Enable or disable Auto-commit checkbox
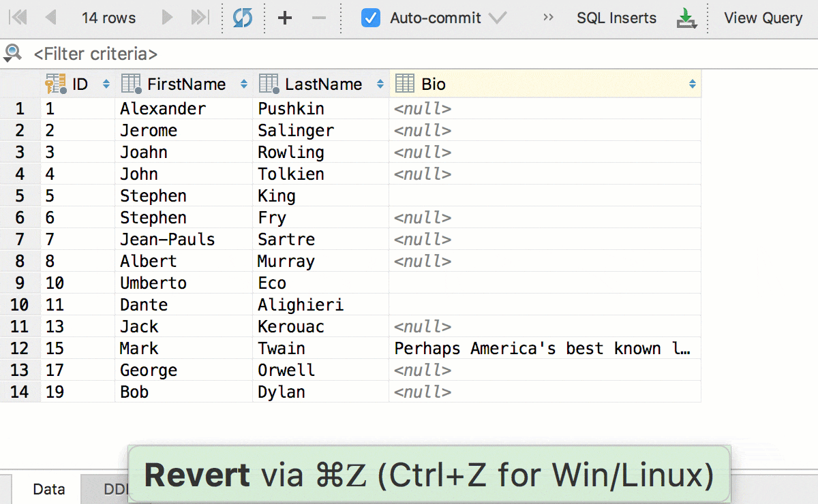Screen dimensions: 818x504 click(371, 18)
